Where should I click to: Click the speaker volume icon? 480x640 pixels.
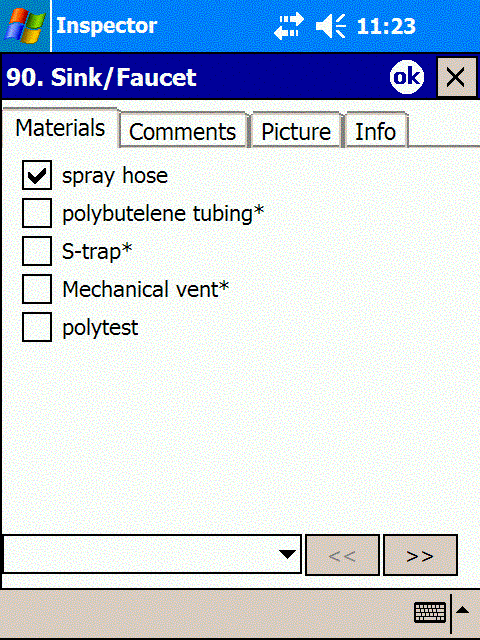[x=331, y=26]
